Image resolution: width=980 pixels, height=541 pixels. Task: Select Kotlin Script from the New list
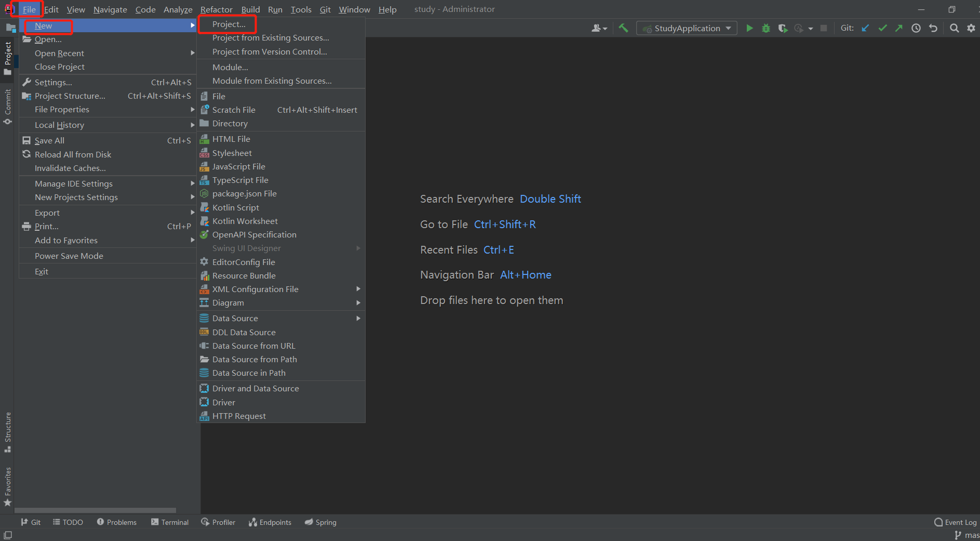pyautogui.click(x=235, y=208)
